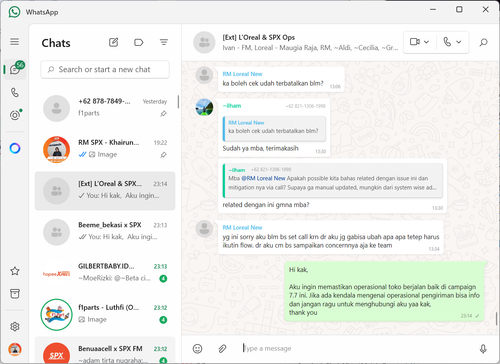Open Archived chats in sidebar

(x=15, y=294)
